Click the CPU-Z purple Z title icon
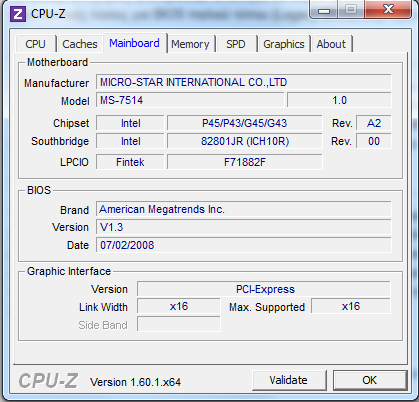419x402 pixels. pos(18,14)
